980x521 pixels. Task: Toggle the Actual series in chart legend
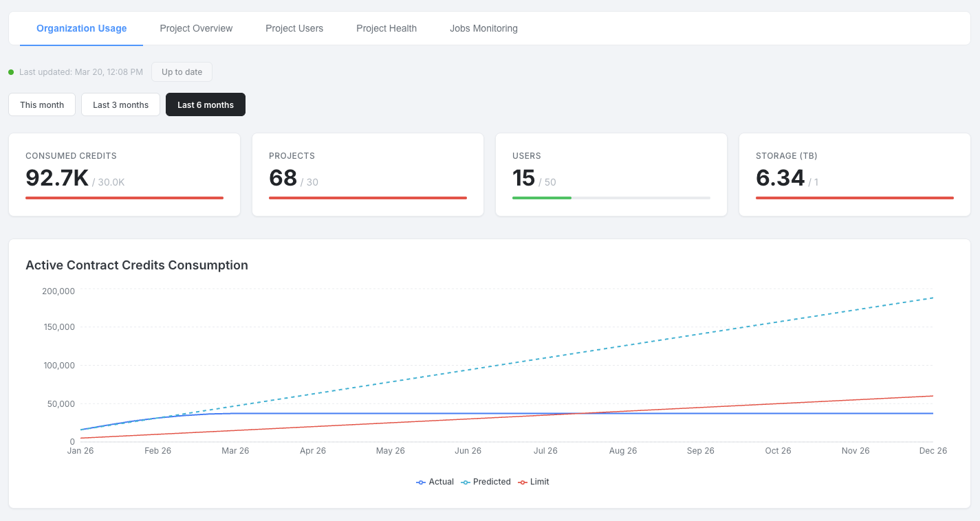(x=435, y=482)
